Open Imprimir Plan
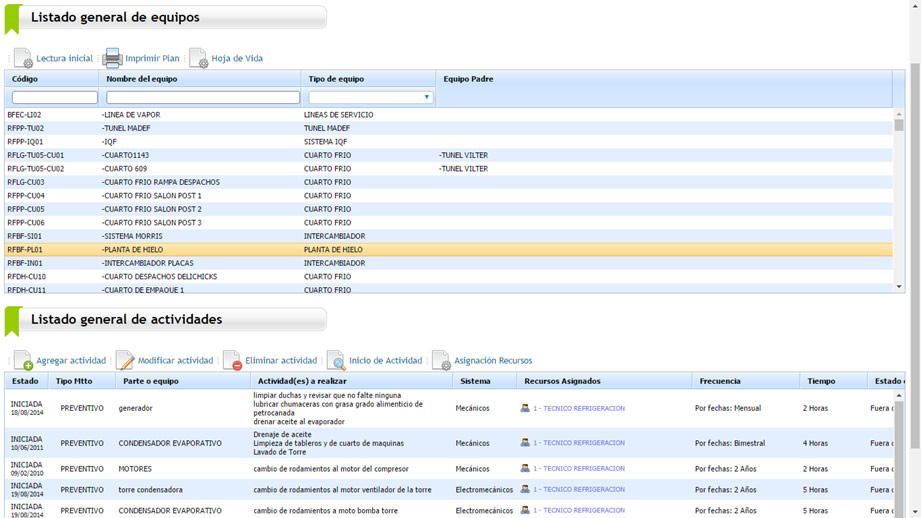This screenshot has width=921, height=518. pos(152,58)
